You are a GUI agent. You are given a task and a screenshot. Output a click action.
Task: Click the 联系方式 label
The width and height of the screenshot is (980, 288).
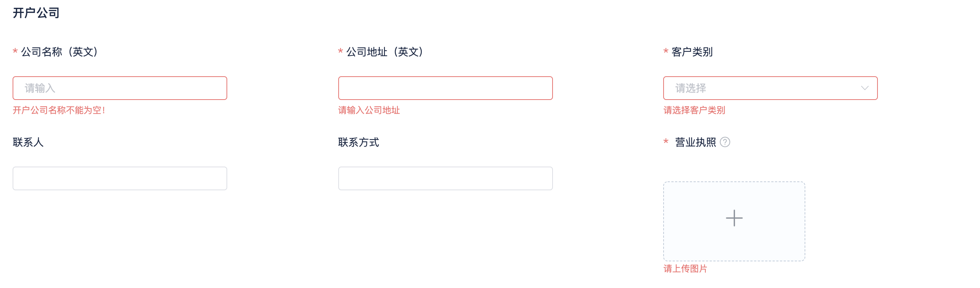358,142
